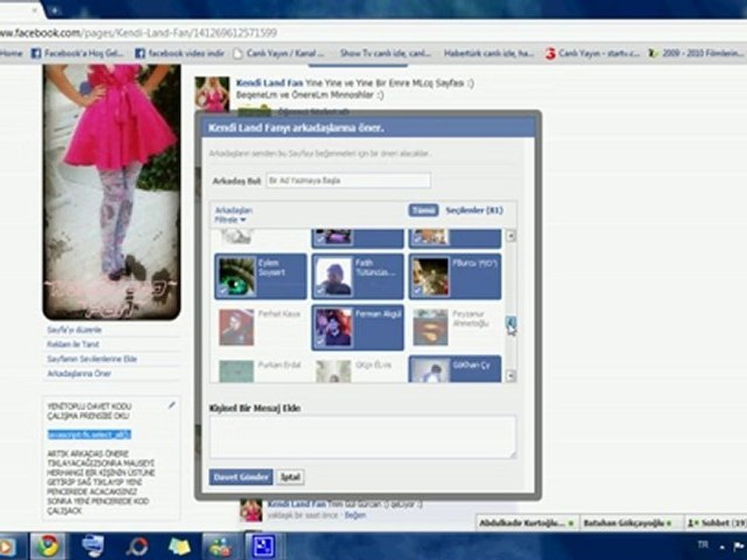Open the Facebook'a Hoş Gel... bookmark

click(77, 54)
